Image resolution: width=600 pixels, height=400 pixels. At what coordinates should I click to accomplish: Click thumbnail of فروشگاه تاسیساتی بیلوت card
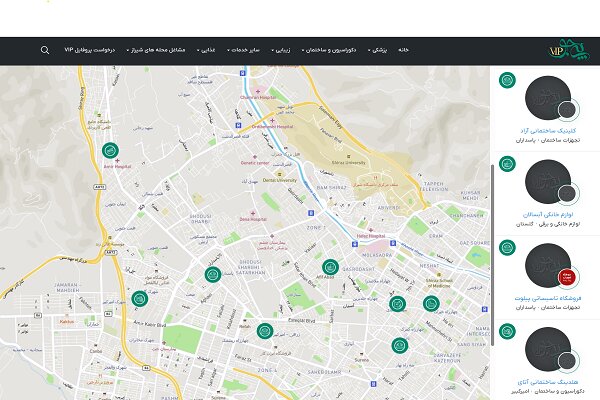(548, 265)
